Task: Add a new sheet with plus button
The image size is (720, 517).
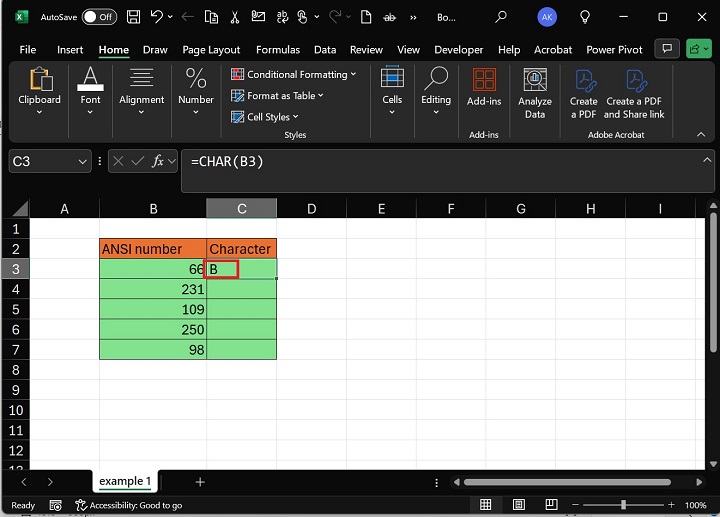Action: pyautogui.click(x=200, y=482)
